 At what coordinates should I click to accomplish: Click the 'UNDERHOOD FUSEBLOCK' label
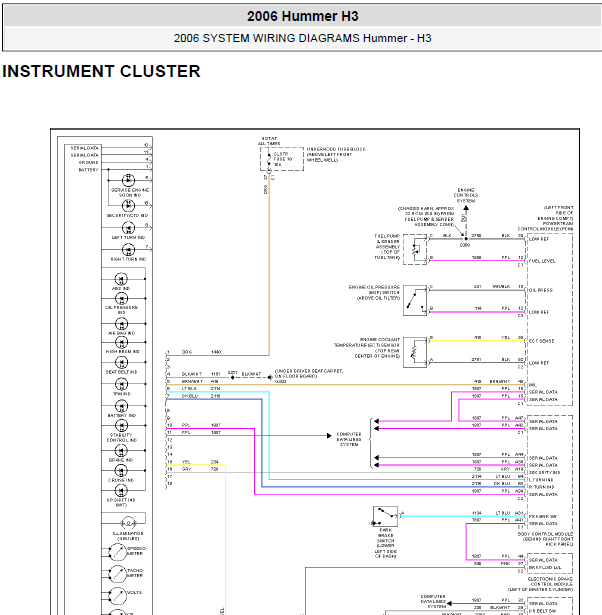point(336,149)
